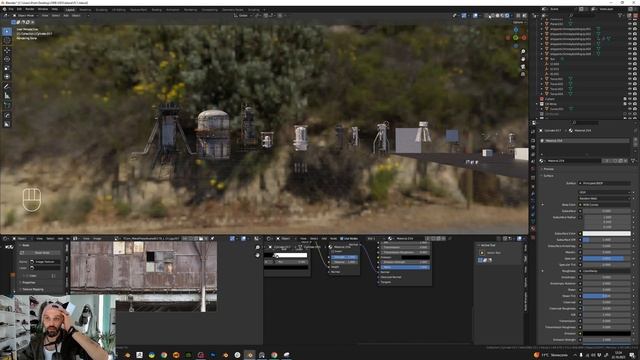Open the Edit menu
640x360 pixels.
(x=19, y=9)
